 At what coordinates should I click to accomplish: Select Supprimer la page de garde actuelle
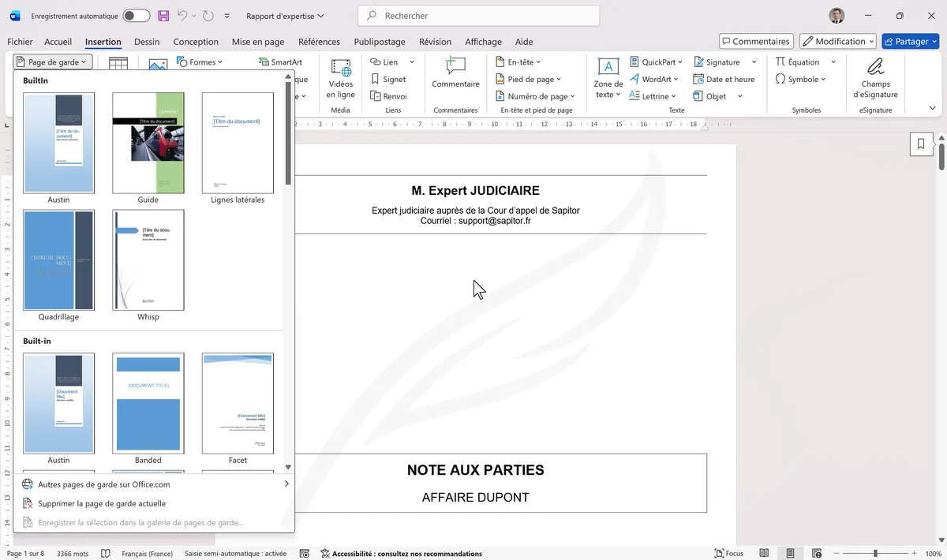(x=102, y=503)
